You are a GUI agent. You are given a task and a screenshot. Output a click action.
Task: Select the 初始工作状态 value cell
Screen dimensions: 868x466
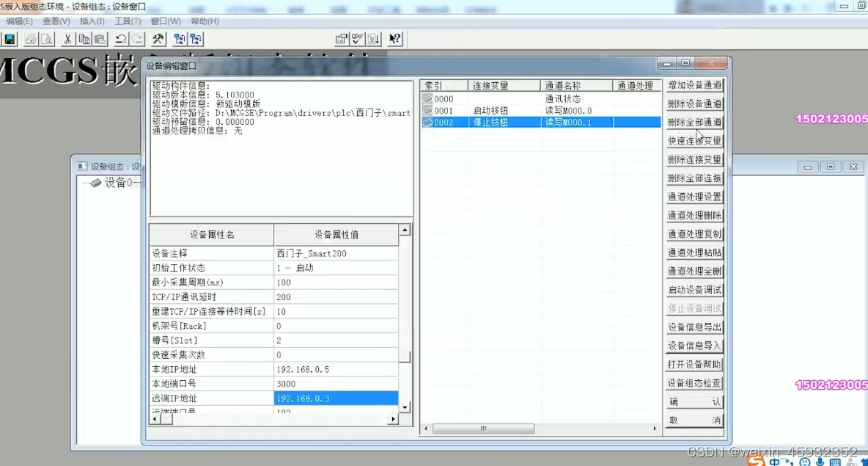[x=336, y=268]
